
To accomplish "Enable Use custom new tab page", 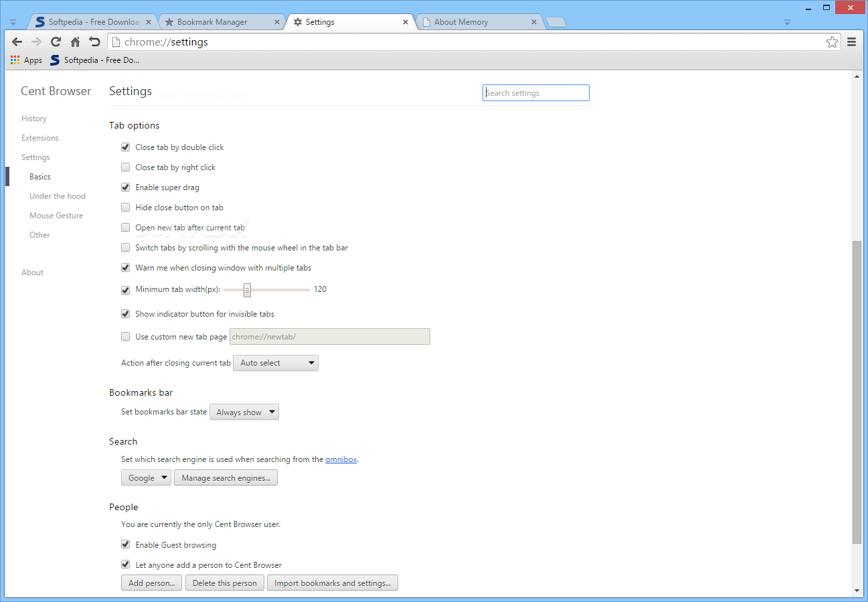I will point(125,337).
